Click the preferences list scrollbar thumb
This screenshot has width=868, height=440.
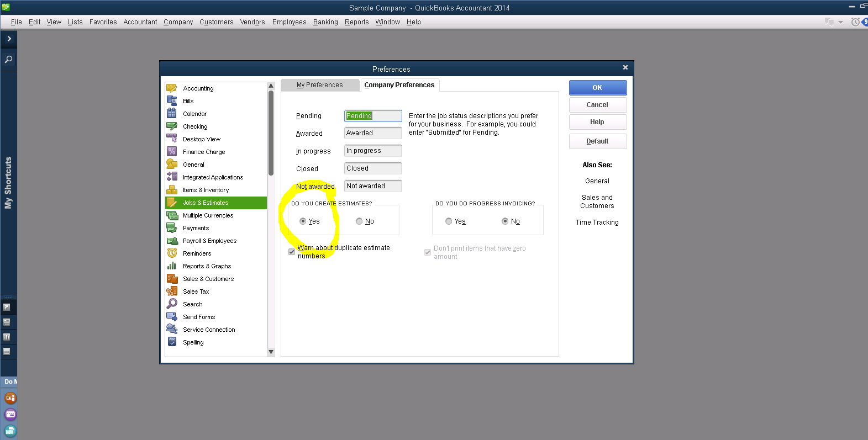click(271, 133)
